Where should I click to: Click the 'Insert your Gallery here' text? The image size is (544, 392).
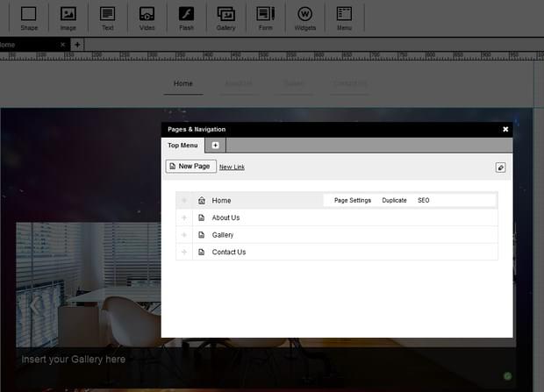point(74,360)
